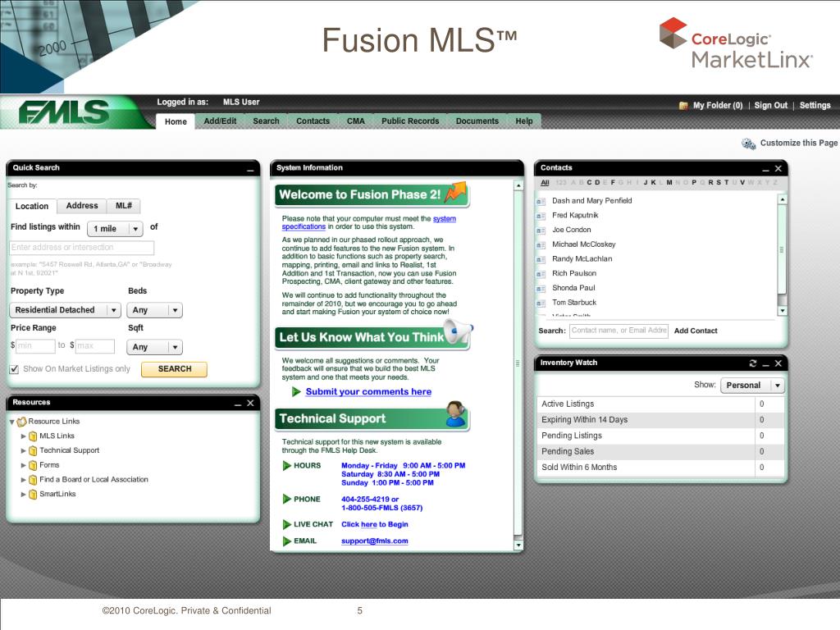The image size is (840, 630).
Task: Click the address or intersection input field
Action: point(82,248)
